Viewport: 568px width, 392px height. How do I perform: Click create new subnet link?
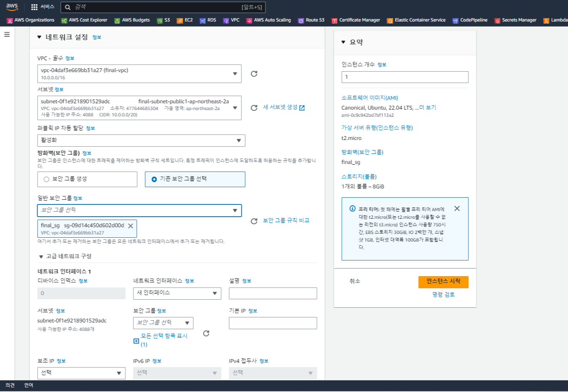pyautogui.click(x=284, y=107)
